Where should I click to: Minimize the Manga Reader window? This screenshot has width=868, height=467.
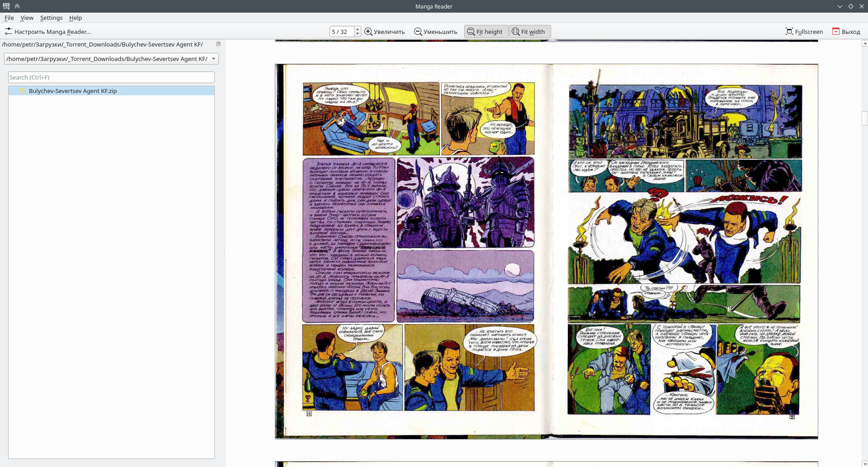pos(840,6)
